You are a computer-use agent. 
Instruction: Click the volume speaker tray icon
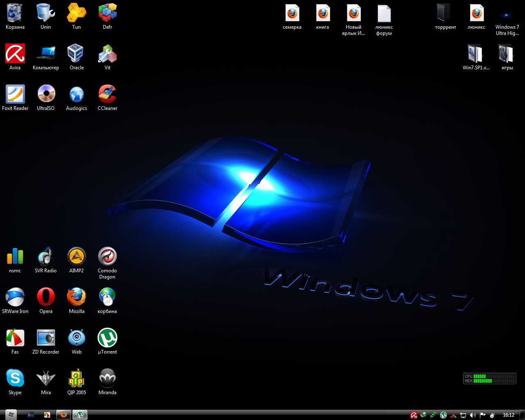[x=473, y=415]
